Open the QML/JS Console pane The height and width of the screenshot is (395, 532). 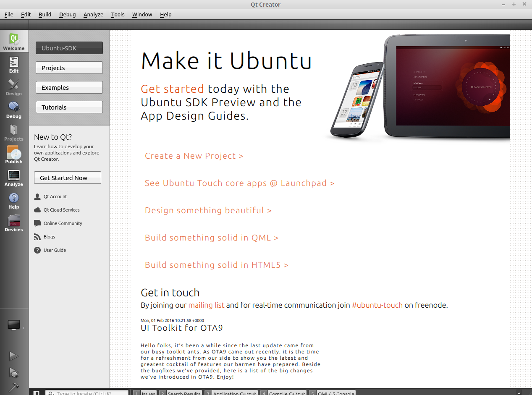tap(332, 393)
